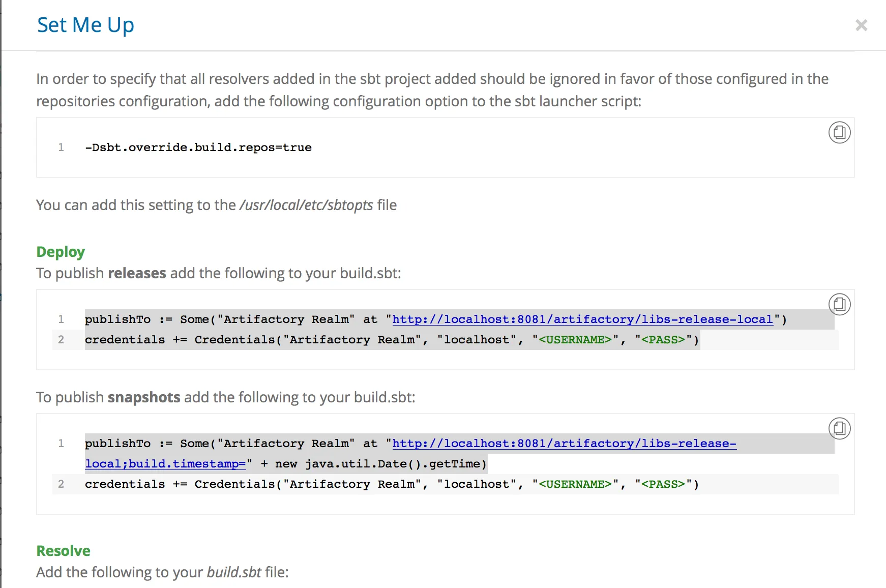The image size is (886, 588).
Task: Click the bold 'snapshots' word in instructions
Action: click(144, 397)
